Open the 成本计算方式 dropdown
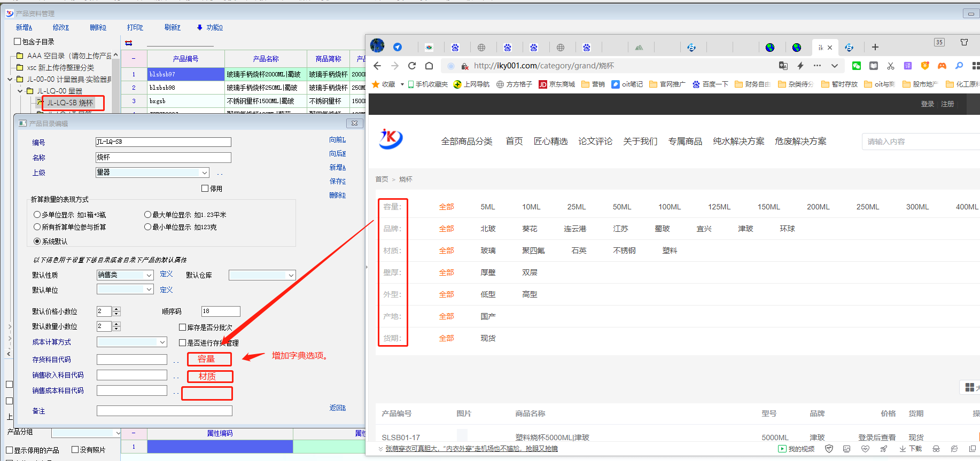This screenshot has height=461, width=980. coord(162,342)
